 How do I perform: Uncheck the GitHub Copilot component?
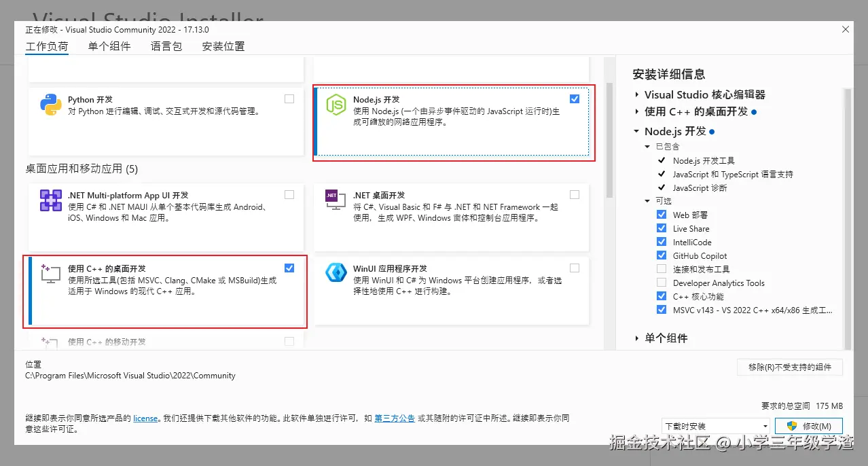click(662, 255)
